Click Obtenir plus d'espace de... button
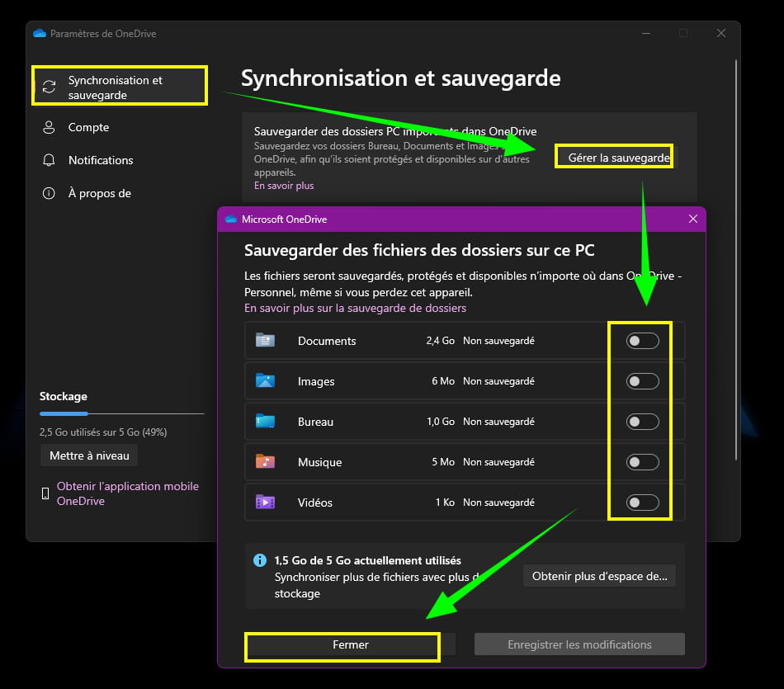Screen dimensions: 784x689 (x=599, y=577)
